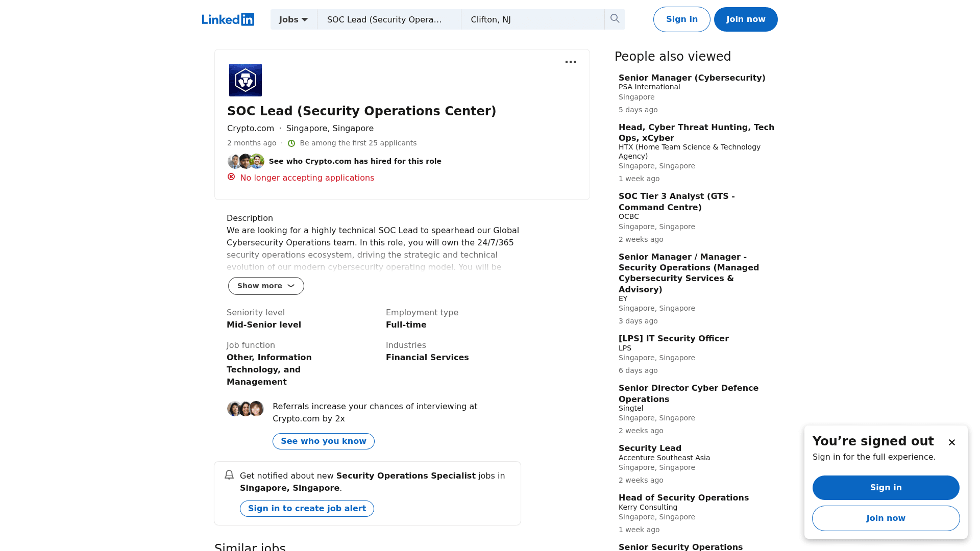Click 'Singtel' company name
980x551 pixels.
click(631, 409)
